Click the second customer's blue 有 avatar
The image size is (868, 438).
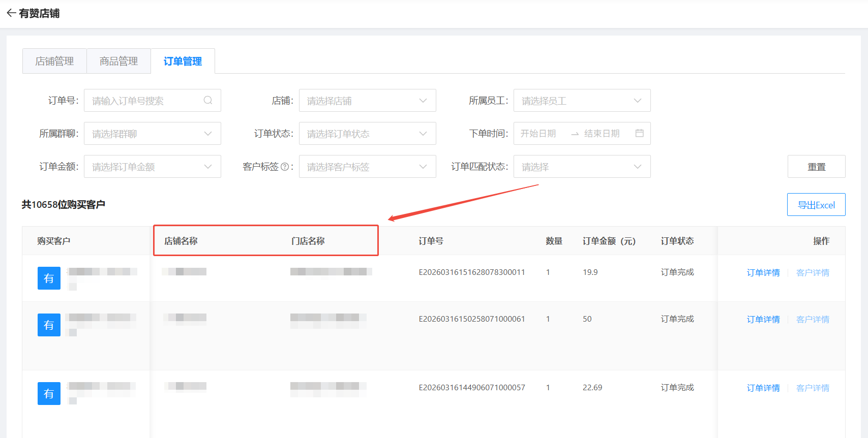click(49, 325)
